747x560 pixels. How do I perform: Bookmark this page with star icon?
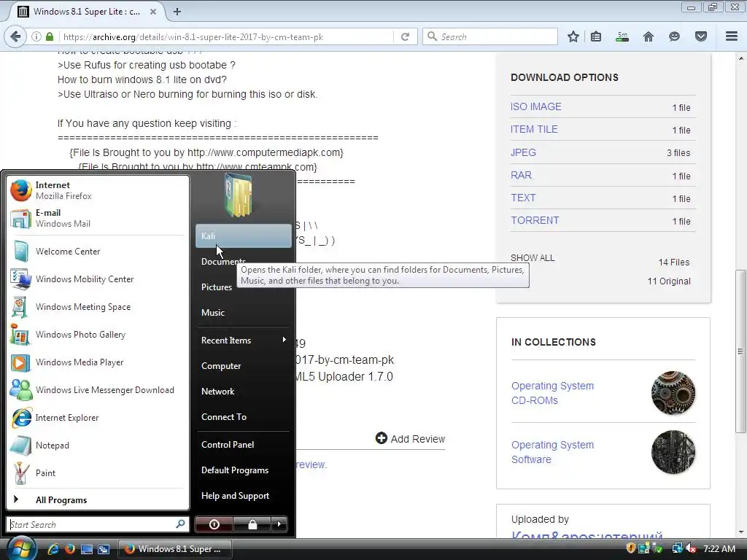click(x=573, y=36)
